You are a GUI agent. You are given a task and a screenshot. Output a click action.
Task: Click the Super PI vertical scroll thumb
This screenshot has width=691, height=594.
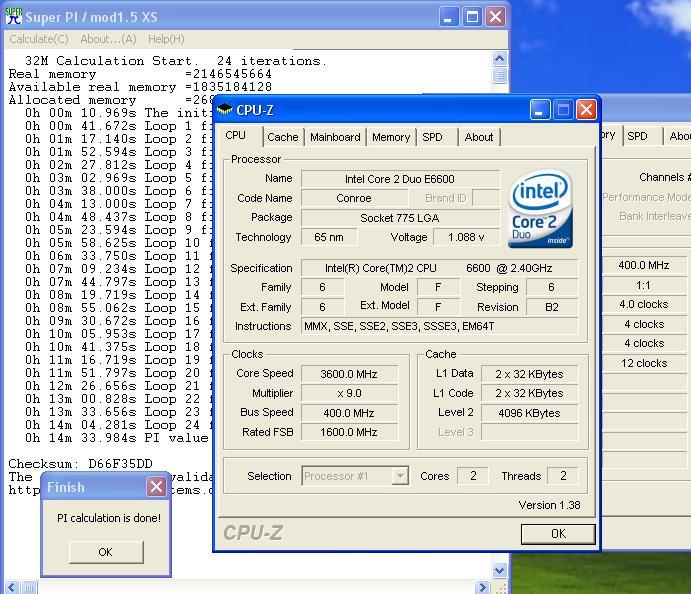[499, 75]
